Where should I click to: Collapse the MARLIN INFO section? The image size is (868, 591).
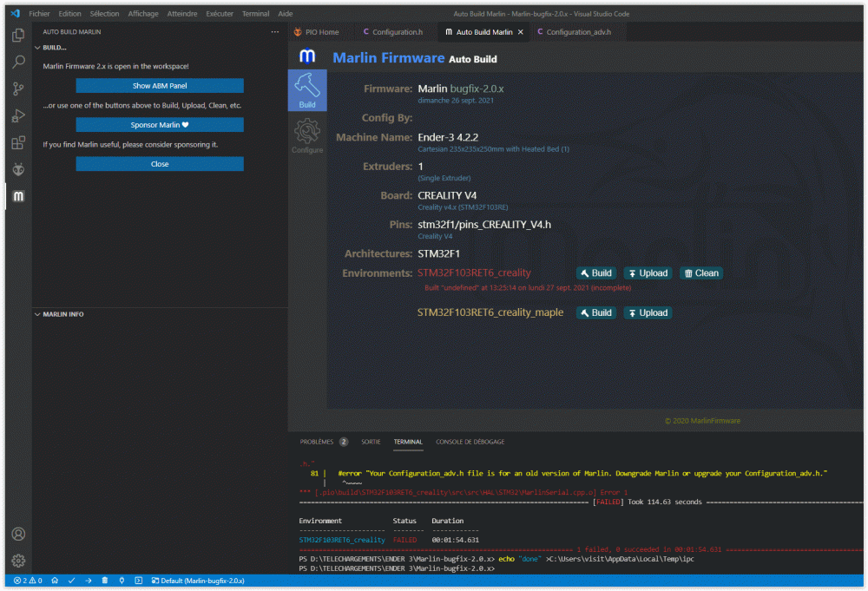point(59,314)
